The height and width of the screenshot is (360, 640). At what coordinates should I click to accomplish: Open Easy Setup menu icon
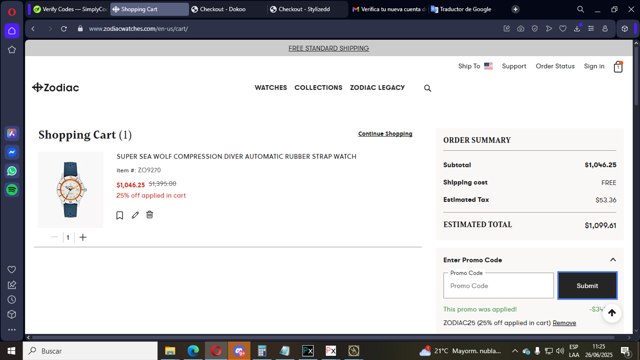point(591,29)
